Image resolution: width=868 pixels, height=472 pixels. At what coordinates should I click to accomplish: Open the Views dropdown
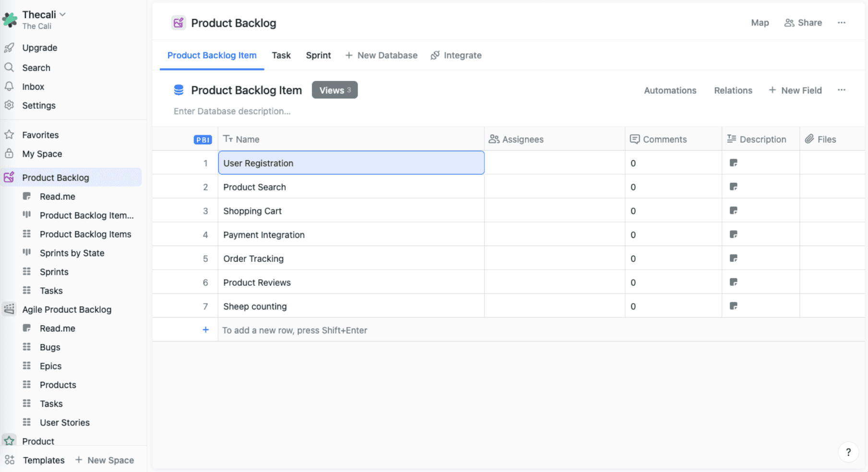[335, 90]
